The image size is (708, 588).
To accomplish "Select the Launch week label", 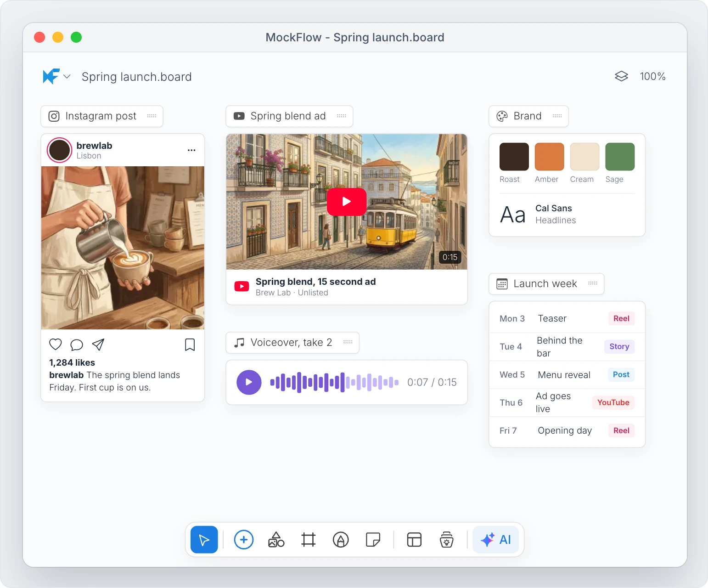I will point(546,284).
